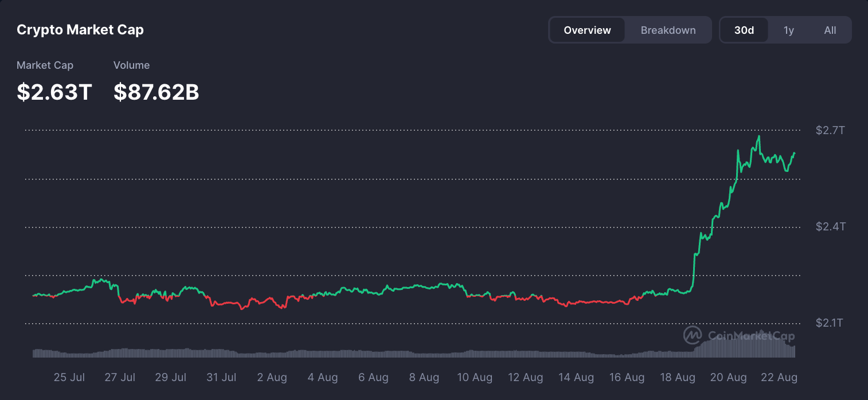Click the $2.63T market cap value
This screenshot has width=868, height=400.
click(54, 92)
